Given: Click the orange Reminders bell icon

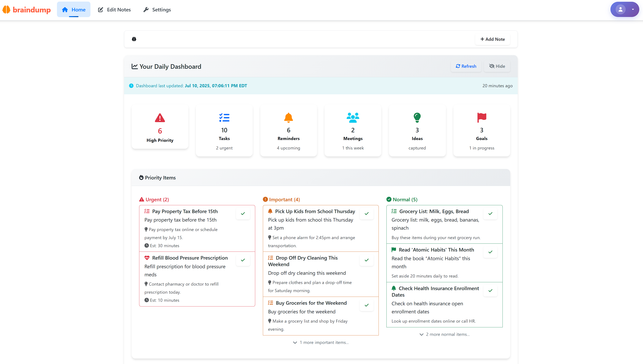Looking at the screenshot, I should [x=288, y=118].
